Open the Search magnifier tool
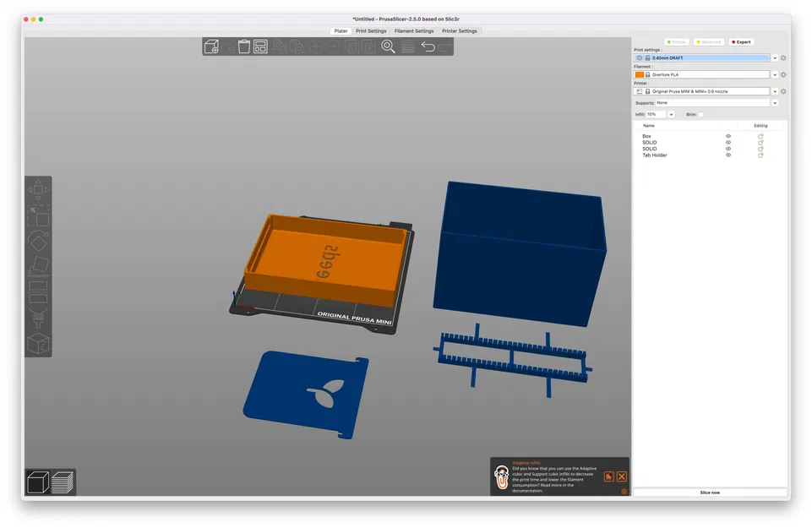 pos(389,46)
